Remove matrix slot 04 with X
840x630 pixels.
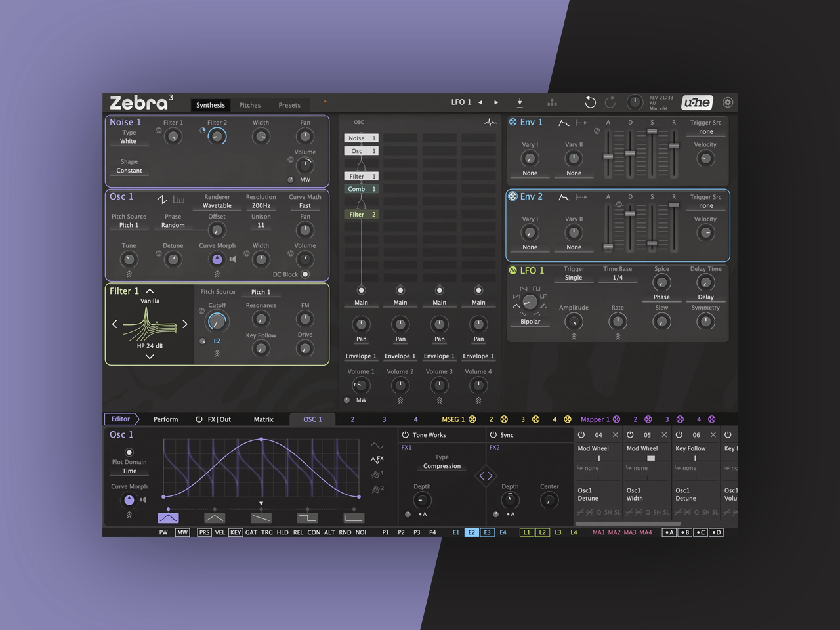click(x=615, y=435)
